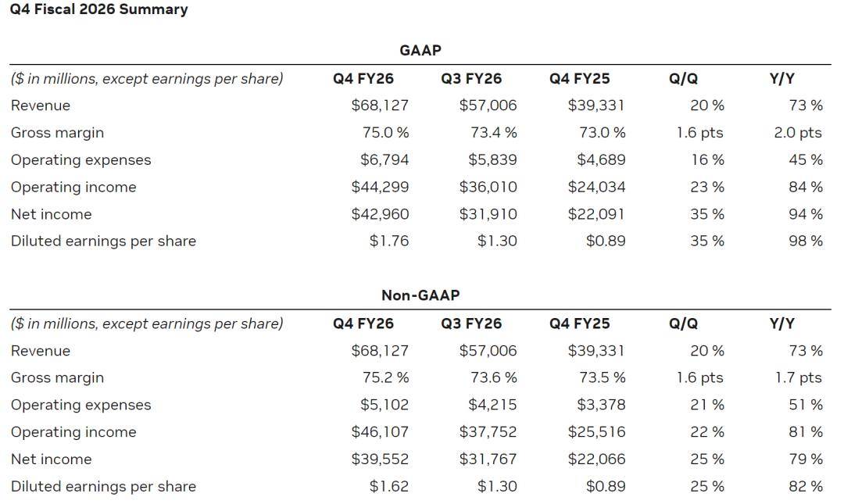Click Non-GAAP gross margin Y/Y 1.7 pts
Viewport: 844px width, 504px height.
coord(798,378)
